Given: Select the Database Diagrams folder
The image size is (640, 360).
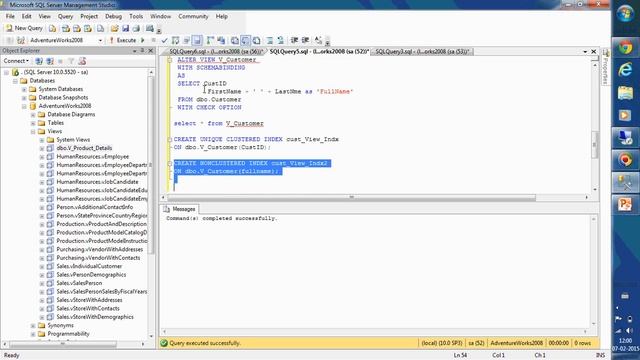Looking at the screenshot, I should 71,114.
